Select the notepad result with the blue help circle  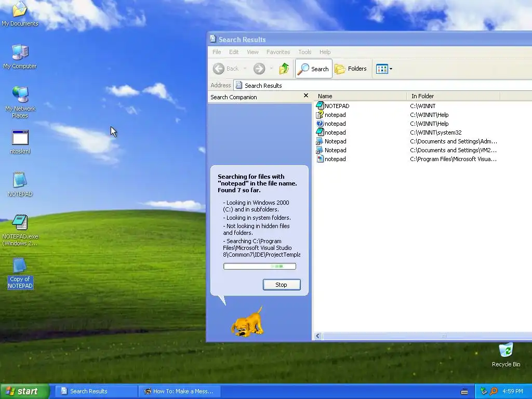pyautogui.click(x=331, y=124)
